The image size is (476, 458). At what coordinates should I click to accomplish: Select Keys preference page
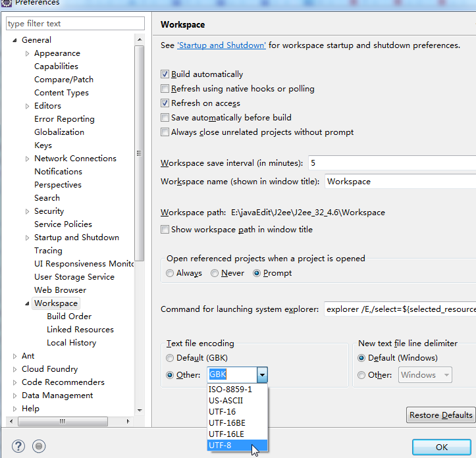[43, 145]
